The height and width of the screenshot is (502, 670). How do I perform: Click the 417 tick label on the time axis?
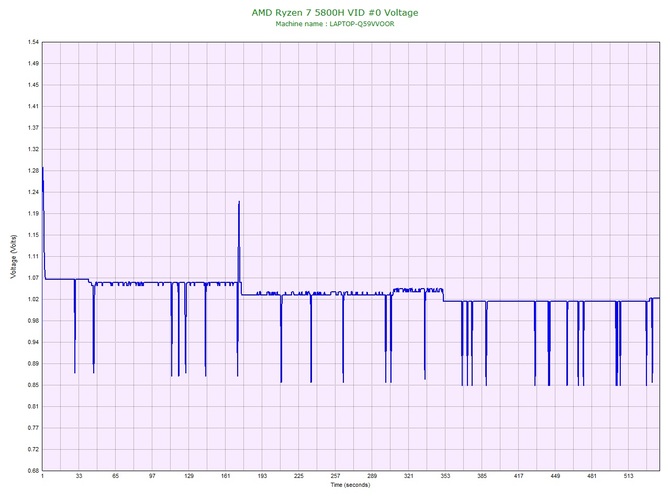[x=518, y=476]
